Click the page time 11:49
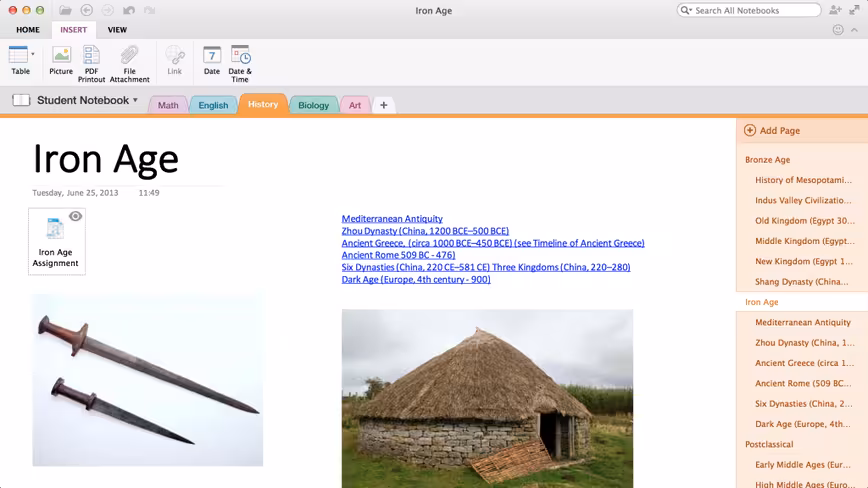 point(149,193)
